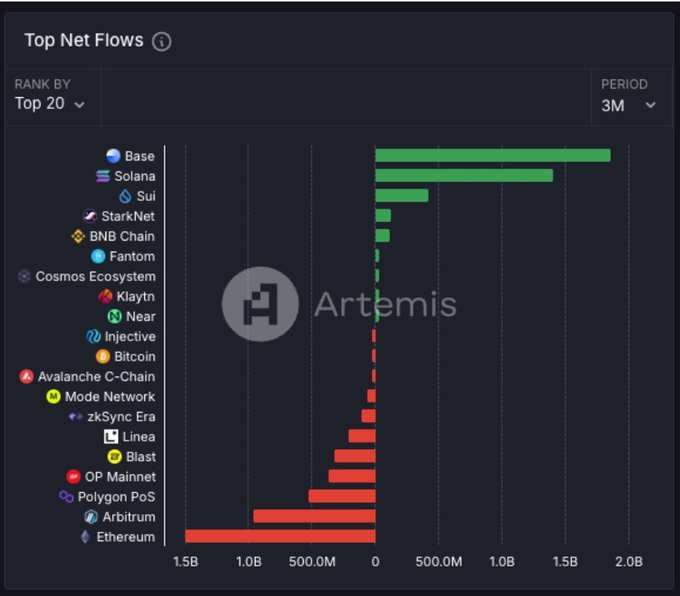Viewport: 680px width, 596px height.
Task: Click the Injective logo icon
Action: (x=93, y=337)
